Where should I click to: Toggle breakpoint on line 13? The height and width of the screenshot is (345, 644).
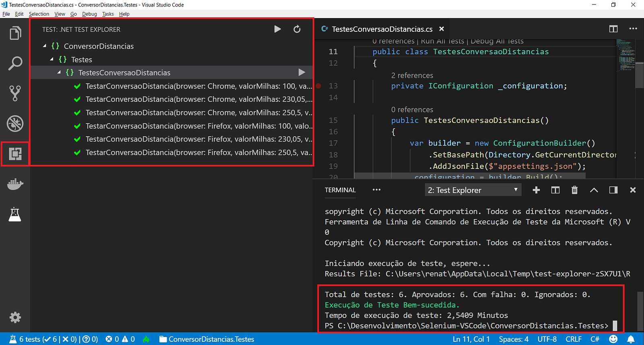tap(318, 86)
